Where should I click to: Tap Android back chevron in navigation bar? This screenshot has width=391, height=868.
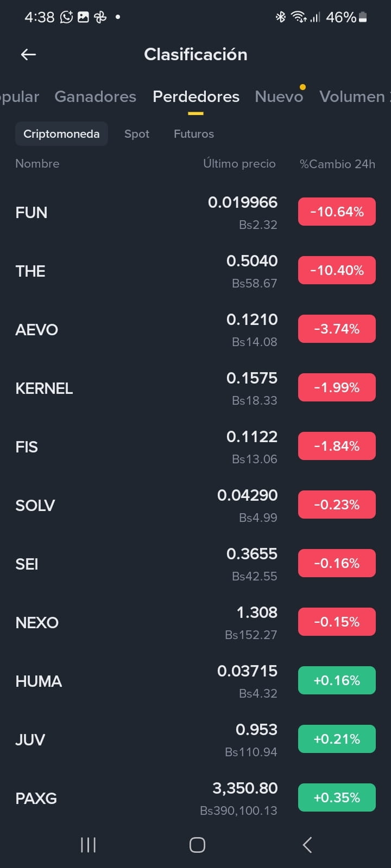click(307, 845)
